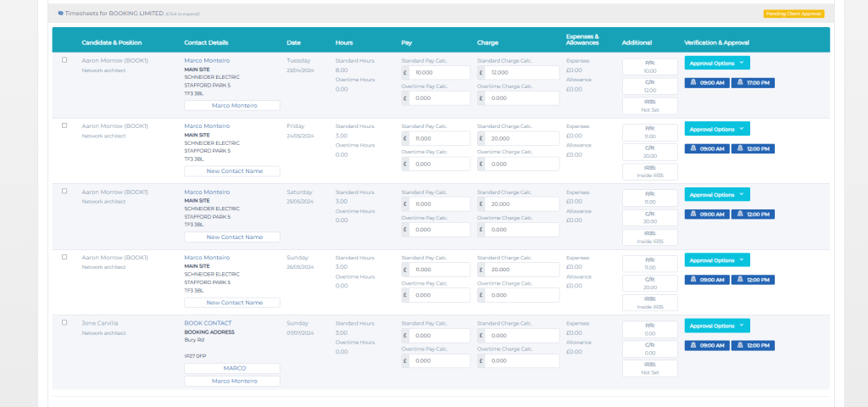The height and width of the screenshot is (407, 868).
Task: Click the 09:00 AM badge for Sunday 26/05/2024
Action: (x=707, y=280)
